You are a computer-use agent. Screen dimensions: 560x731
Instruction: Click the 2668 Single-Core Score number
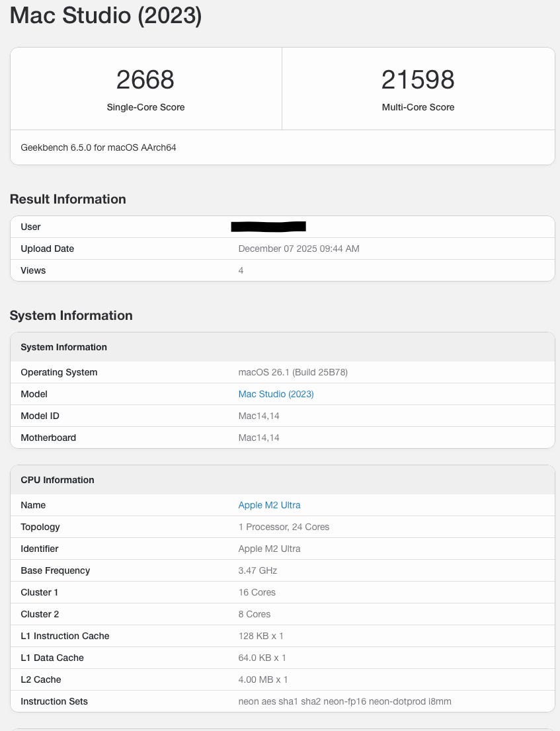145,80
